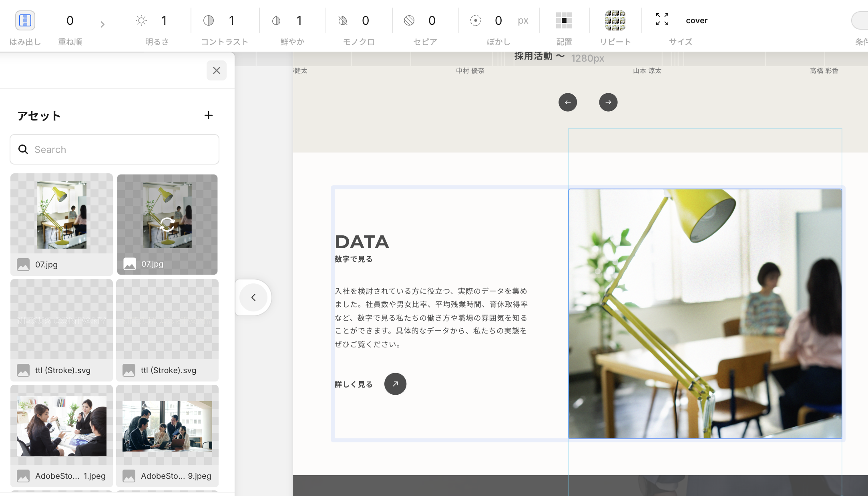868x496 pixels.
Task: Select the 数字で見る subtitle
Action: coord(354,259)
